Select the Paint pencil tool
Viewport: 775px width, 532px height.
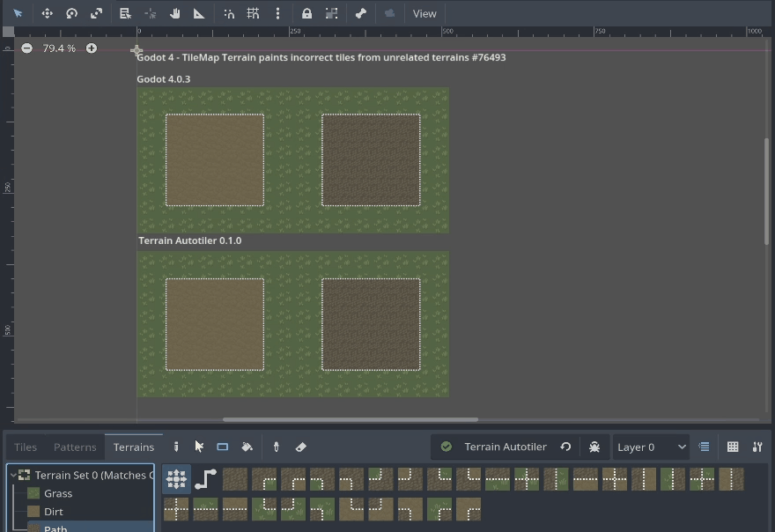[x=176, y=447]
